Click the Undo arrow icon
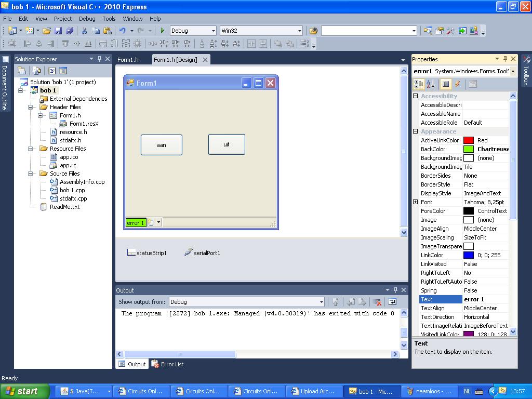This screenshot has height=399, width=532. point(123,31)
